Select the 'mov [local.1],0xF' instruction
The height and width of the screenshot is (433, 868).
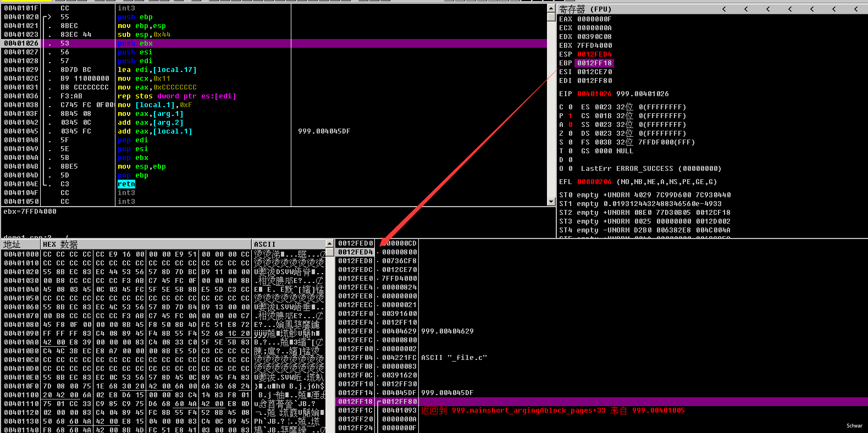click(x=155, y=105)
